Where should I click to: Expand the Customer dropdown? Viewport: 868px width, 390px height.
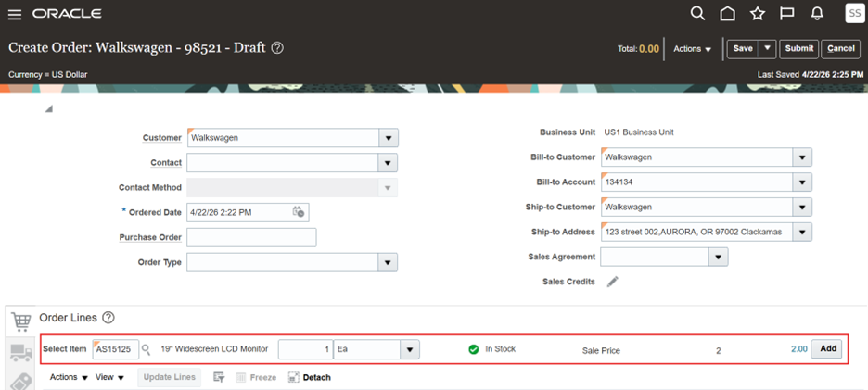click(389, 138)
